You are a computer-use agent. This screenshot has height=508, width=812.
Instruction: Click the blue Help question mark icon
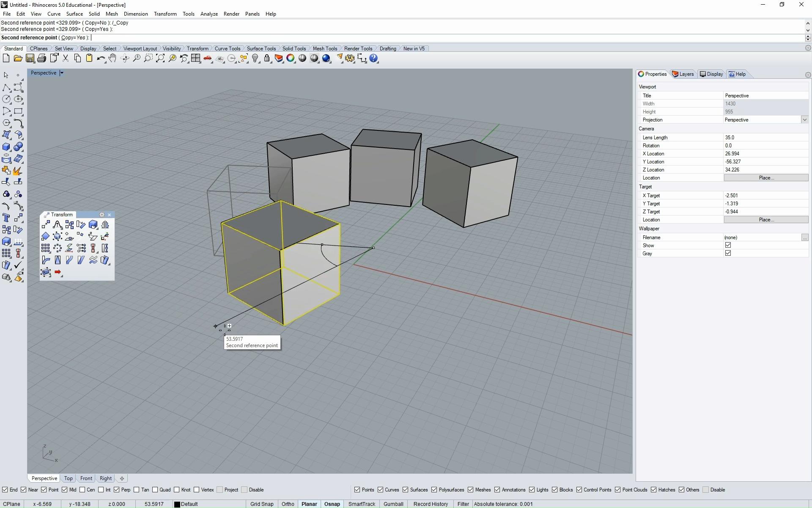pyautogui.click(x=373, y=58)
